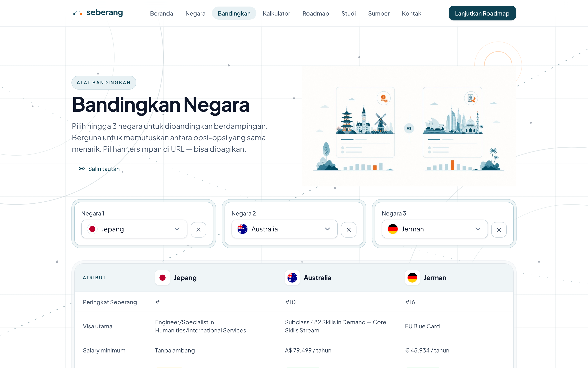Click the #16 ranking cell
The width and height of the screenshot is (588, 368).
point(410,302)
